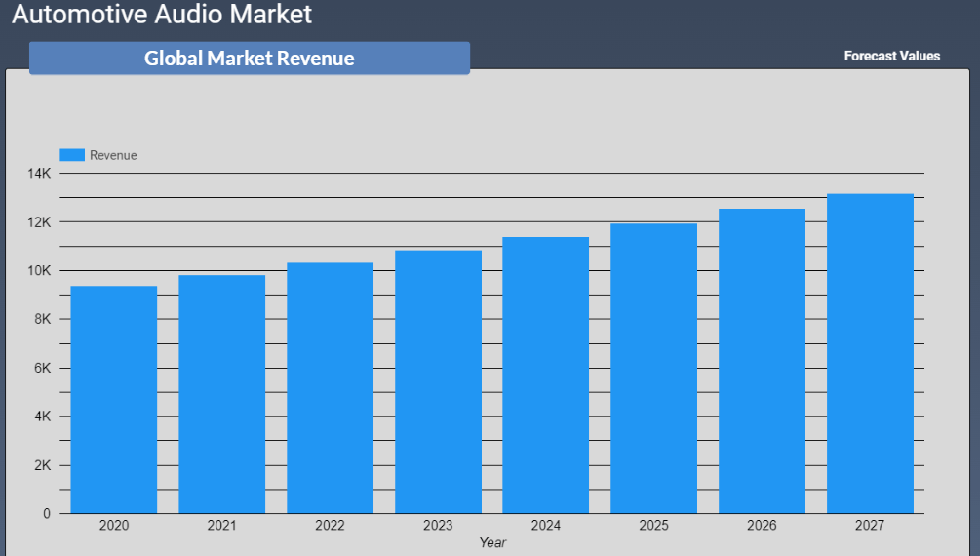Select the 2027 revenue bar
The width and height of the screenshot is (980, 556).
pyautogui.click(x=870, y=353)
